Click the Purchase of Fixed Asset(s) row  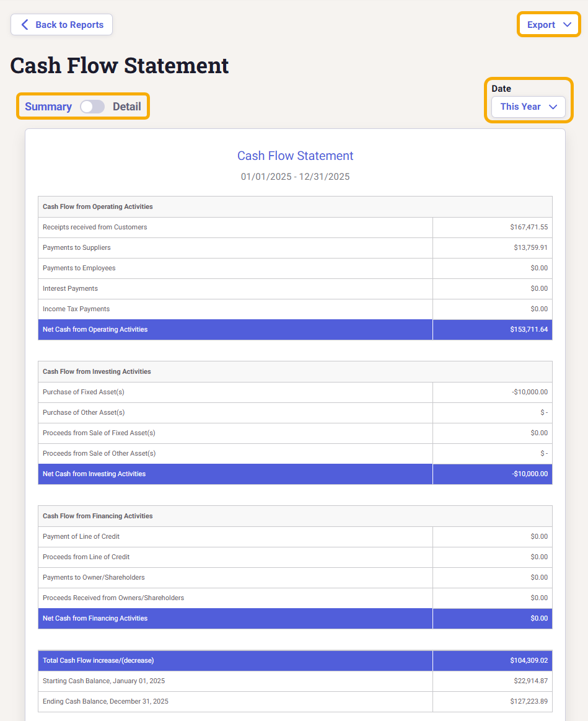click(x=84, y=392)
